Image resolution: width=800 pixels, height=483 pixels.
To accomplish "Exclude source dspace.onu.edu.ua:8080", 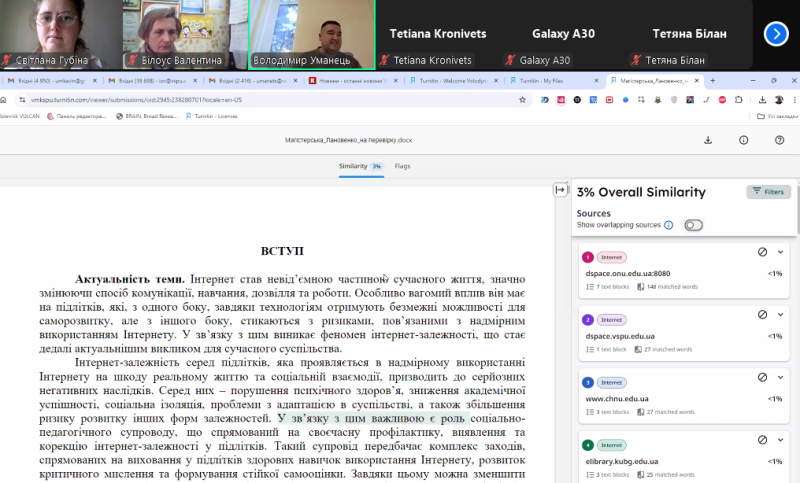I will [762, 252].
